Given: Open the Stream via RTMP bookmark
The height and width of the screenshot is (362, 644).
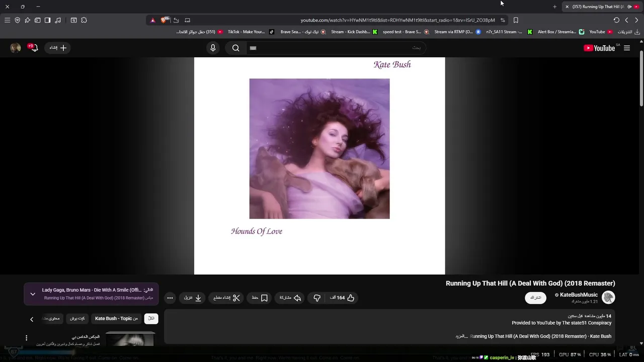Looking at the screenshot, I should click(457, 32).
